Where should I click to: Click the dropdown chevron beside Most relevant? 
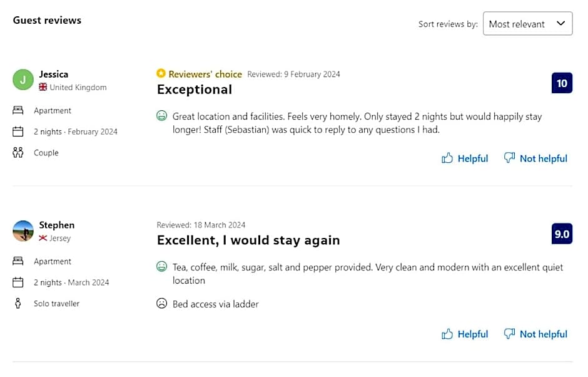(560, 24)
